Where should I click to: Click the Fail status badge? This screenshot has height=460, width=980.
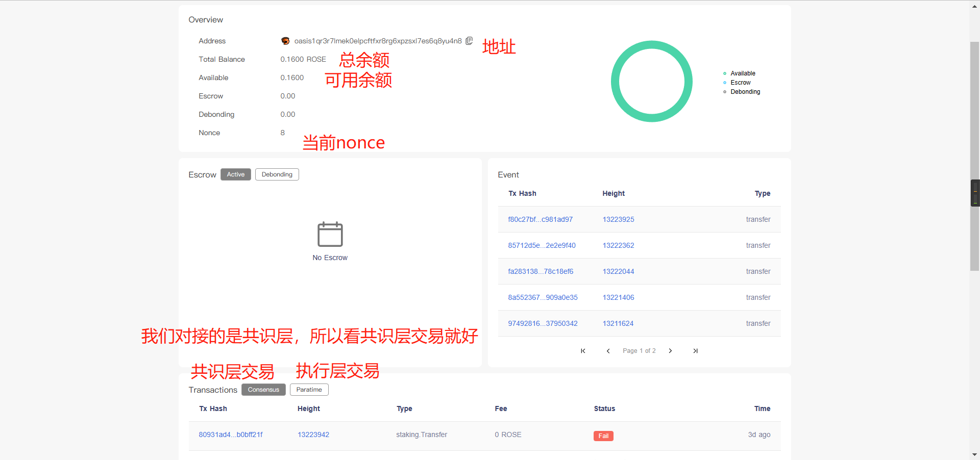tap(603, 436)
